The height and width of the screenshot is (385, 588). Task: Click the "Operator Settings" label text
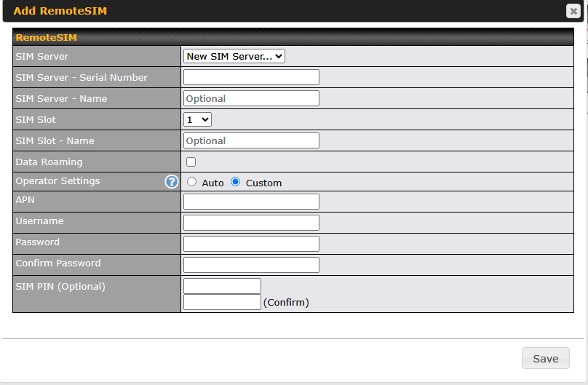tap(57, 181)
